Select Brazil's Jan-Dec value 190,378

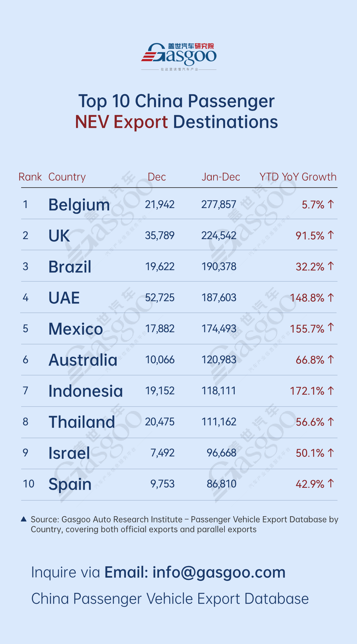(219, 267)
